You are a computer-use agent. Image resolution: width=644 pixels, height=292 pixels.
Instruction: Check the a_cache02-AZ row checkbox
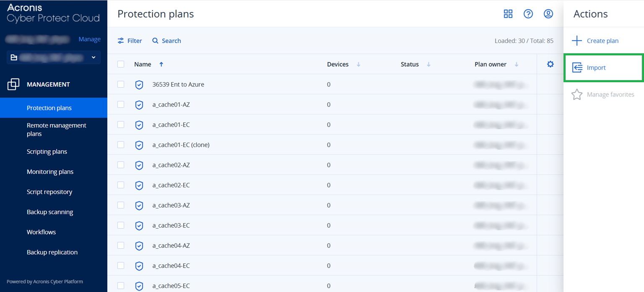click(x=121, y=165)
